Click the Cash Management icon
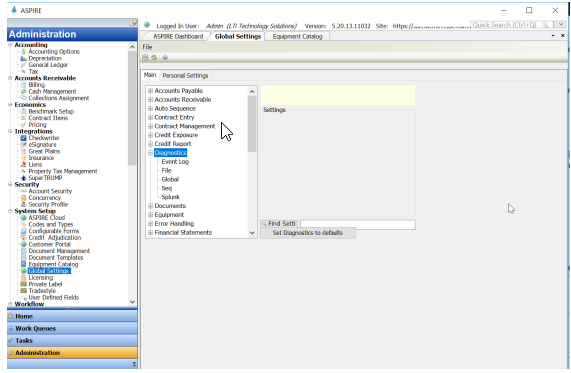 [x=24, y=91]
